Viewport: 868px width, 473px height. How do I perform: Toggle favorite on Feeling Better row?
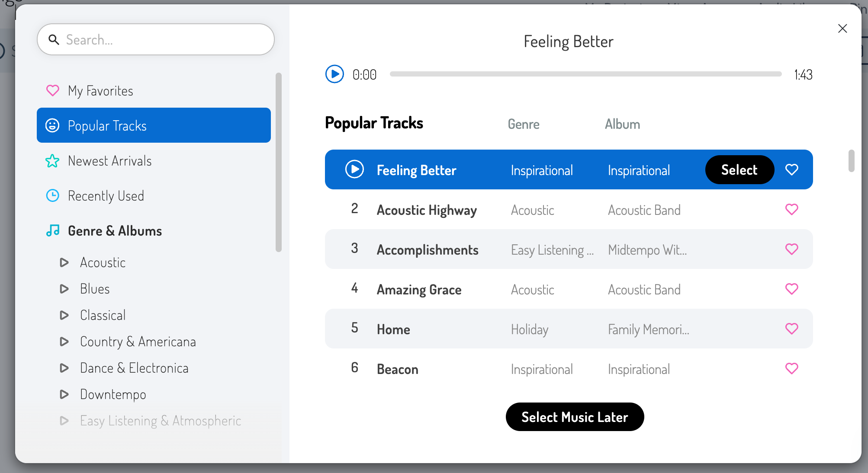pyautogui.click(x=791, y=170)
